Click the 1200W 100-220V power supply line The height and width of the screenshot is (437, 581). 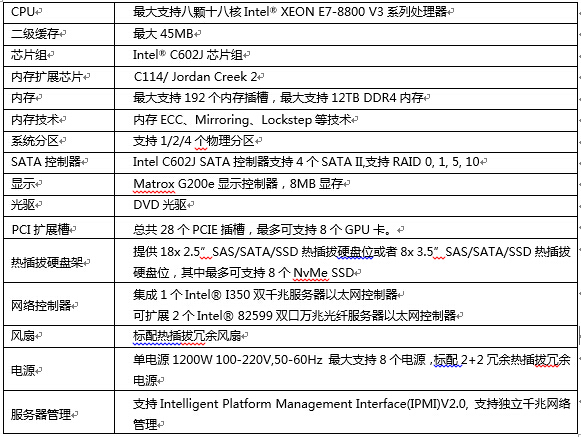click(x=352, y=360)
